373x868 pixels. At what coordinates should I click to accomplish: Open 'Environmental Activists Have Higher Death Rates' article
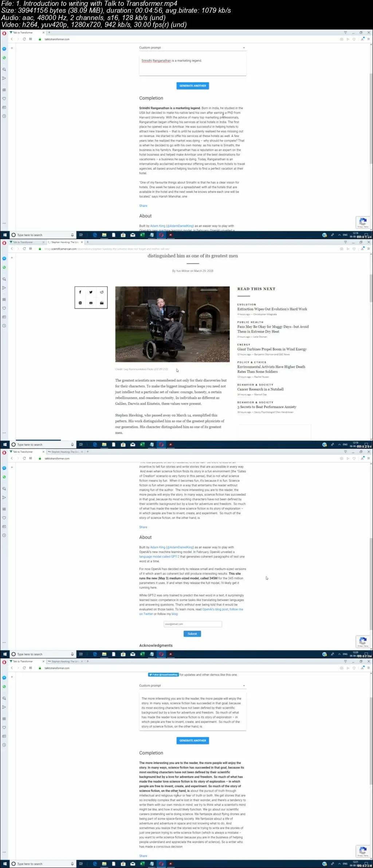point(271,369)
